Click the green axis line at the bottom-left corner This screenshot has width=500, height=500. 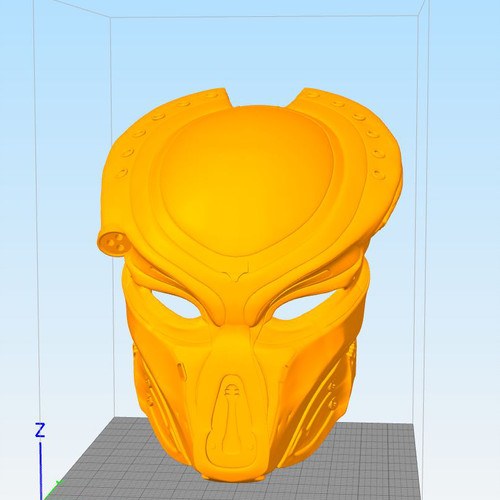(x=53, y=490)
